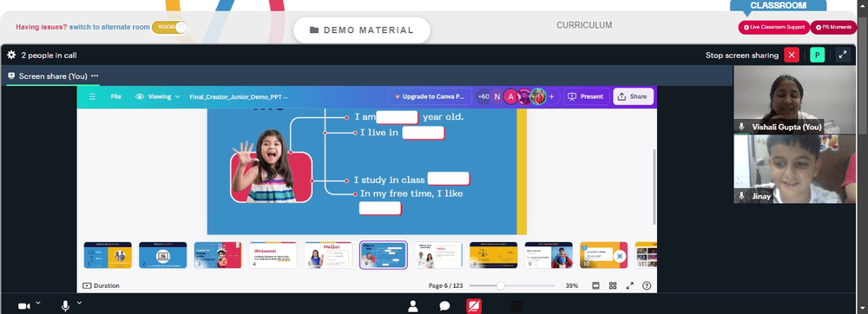Click Live Classroom Support button
This screenshot has width=868, height=314.
[773, 27]
